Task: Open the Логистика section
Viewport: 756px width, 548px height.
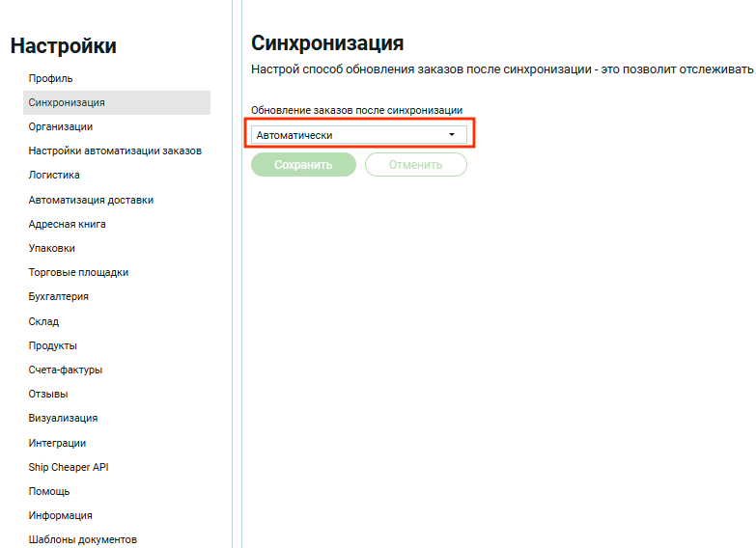Action: pyautogui.click(x=54, y=176)
